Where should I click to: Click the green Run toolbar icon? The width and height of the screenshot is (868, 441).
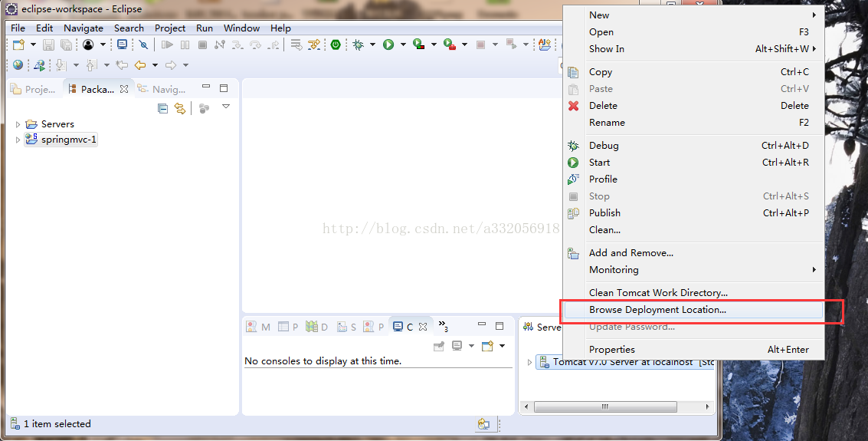388,45
